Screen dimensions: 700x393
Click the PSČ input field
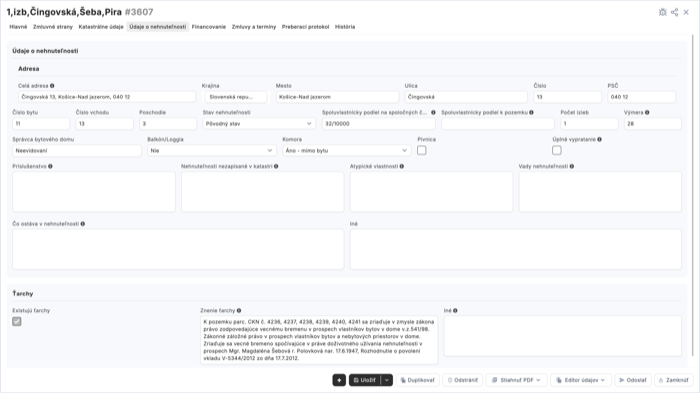click(642, 97)
